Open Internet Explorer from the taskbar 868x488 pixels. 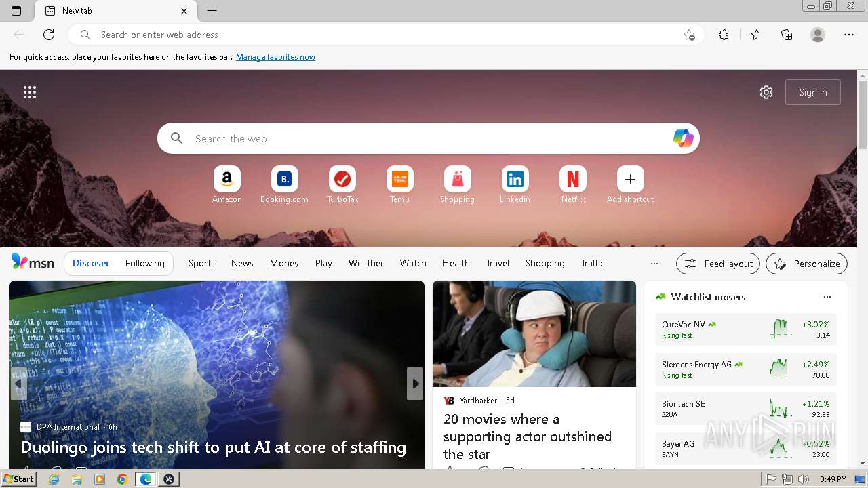tap(54, 479)
